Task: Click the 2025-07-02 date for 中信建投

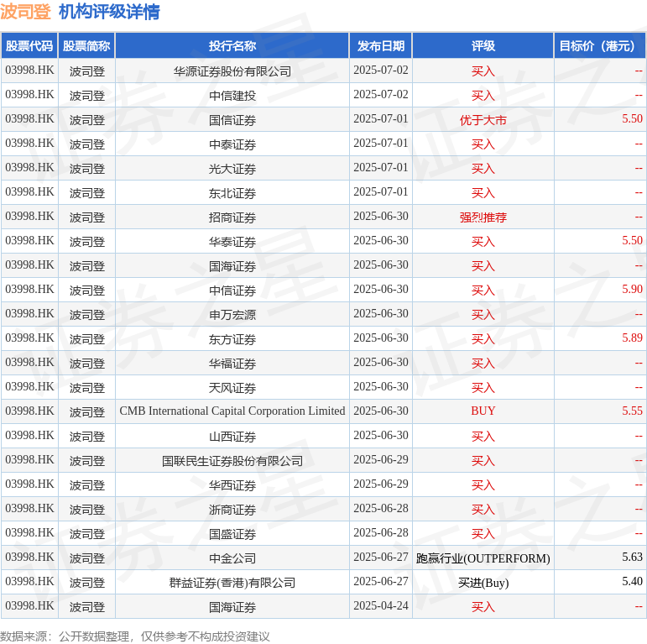Action: pos(381,95)
